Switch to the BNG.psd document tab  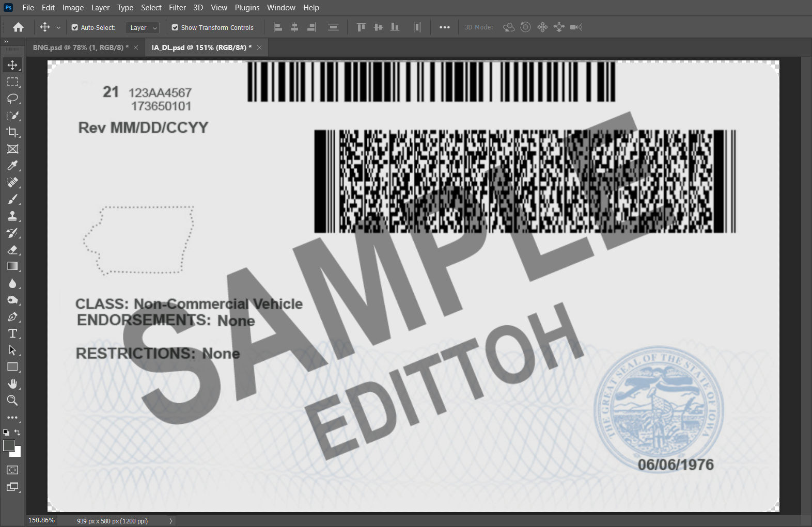[x=81, y=47]
